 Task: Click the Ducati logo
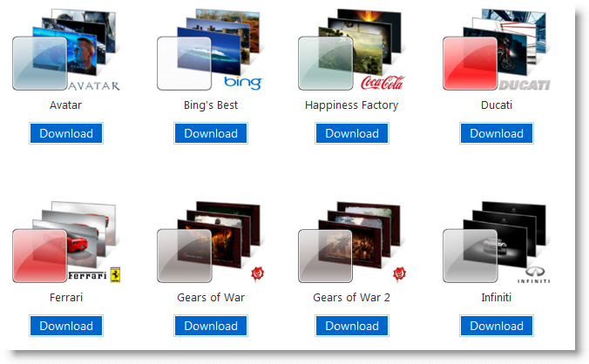(525, 85)
